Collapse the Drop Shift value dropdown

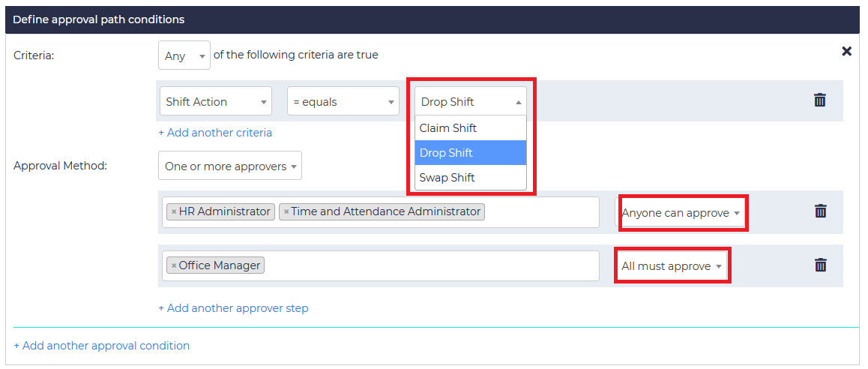pyautogui.click(x=470, y=102)
